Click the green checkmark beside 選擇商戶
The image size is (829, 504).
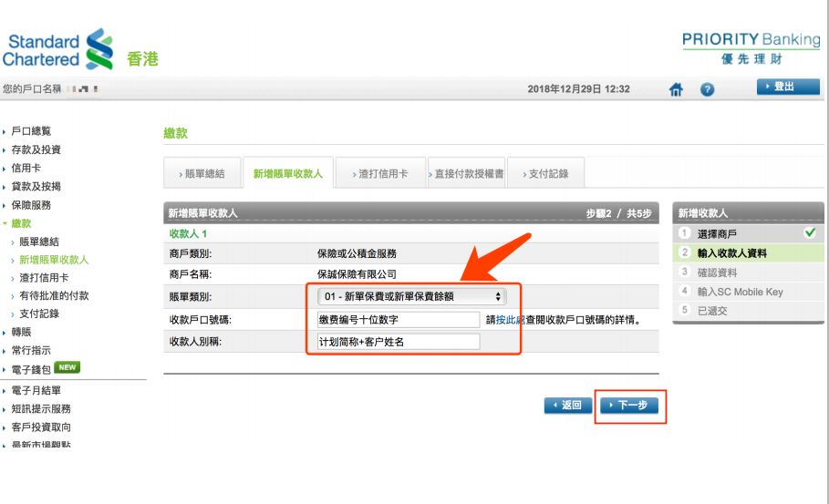pos(810,232)
